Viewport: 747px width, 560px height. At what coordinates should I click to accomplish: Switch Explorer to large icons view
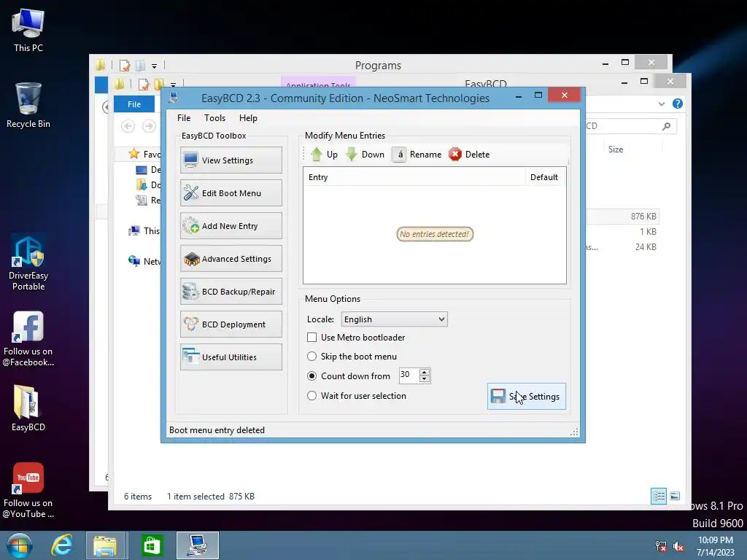point(675,497)
